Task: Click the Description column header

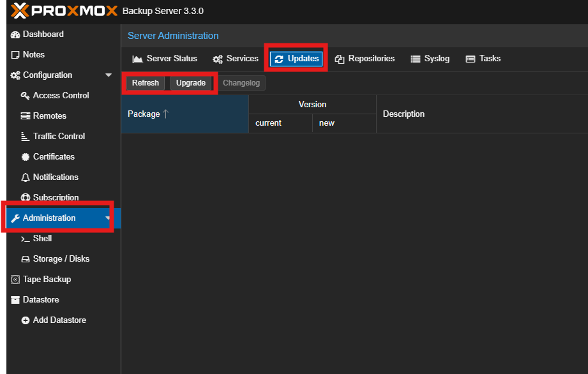Action: (482, 114)
